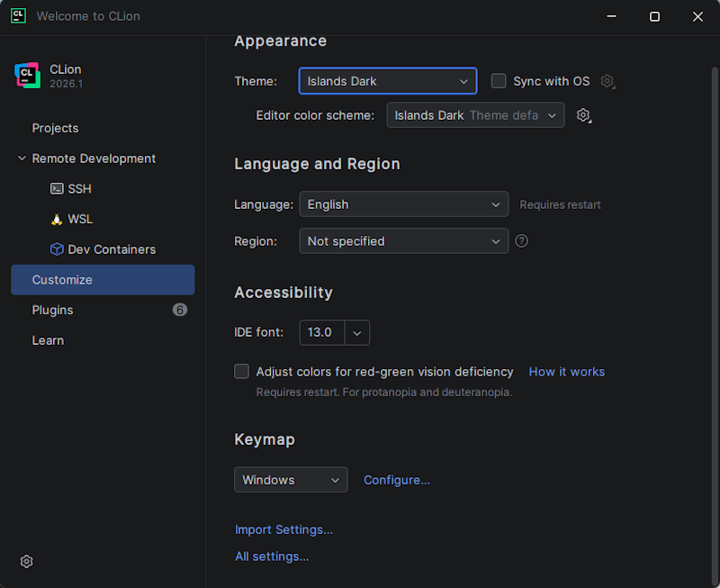720x588 pixels.
Task: Click the CLion logo in title bar
Action: pos(18,15)
